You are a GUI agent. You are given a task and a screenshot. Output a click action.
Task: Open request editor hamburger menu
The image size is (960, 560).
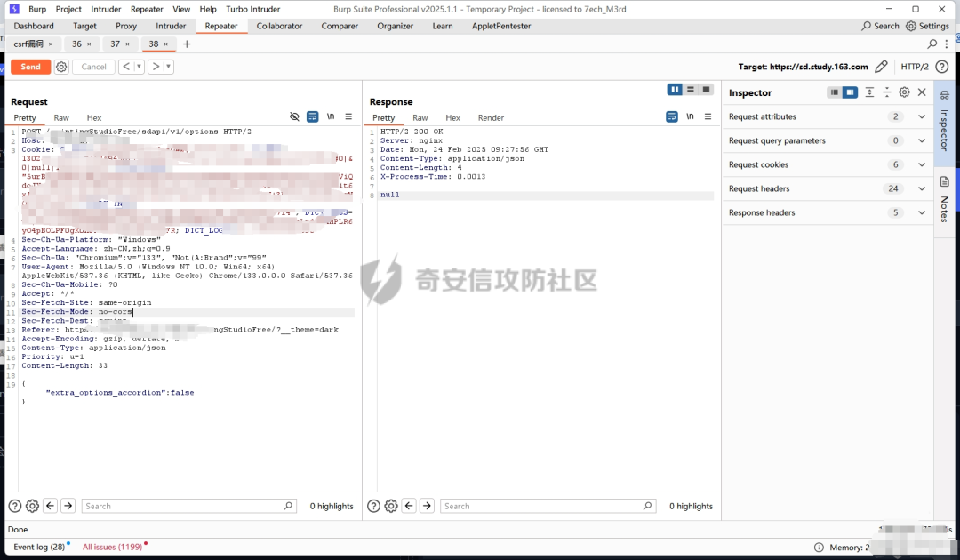(x=348, y=116)
